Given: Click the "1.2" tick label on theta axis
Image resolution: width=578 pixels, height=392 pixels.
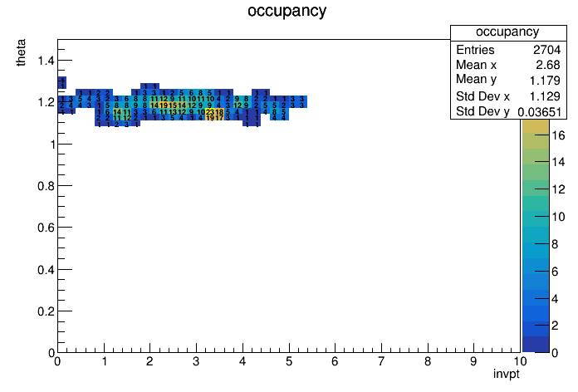Looking at the screenshot, I should click(x=46, y=102).
